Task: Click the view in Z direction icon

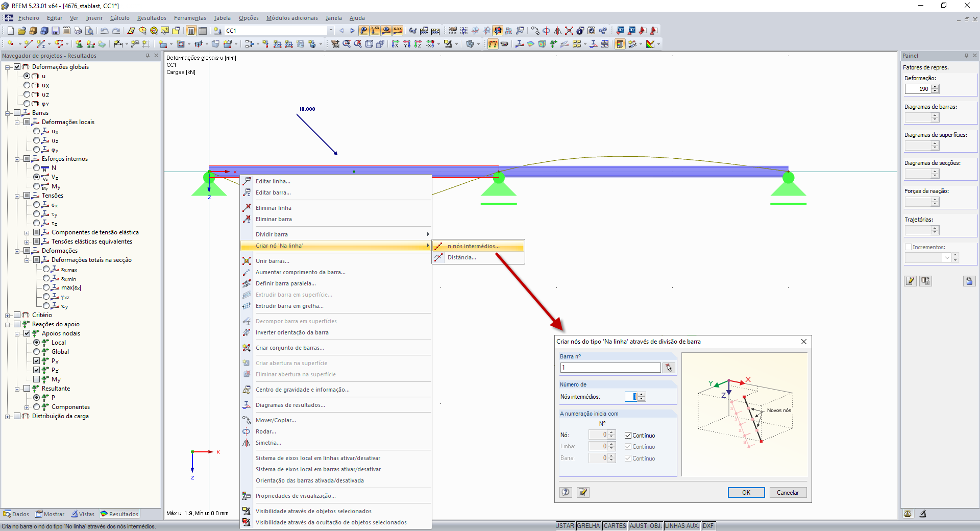Action: [x=418, y=44]
